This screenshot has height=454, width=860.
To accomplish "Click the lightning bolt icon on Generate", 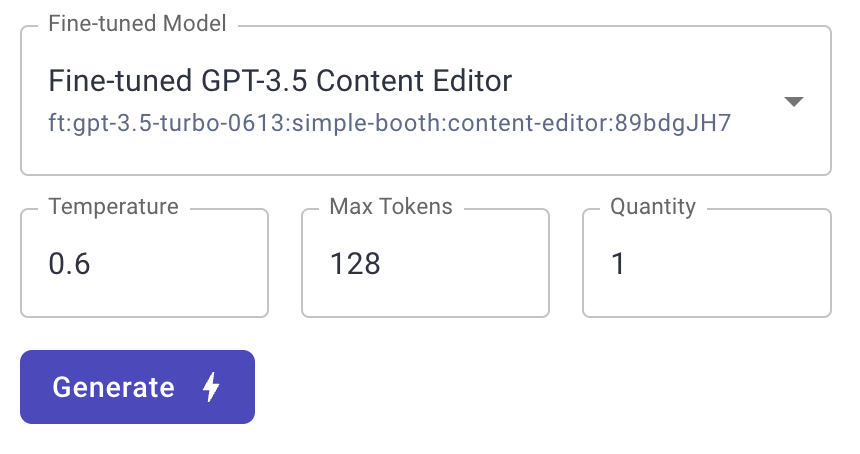I will 211,387.
